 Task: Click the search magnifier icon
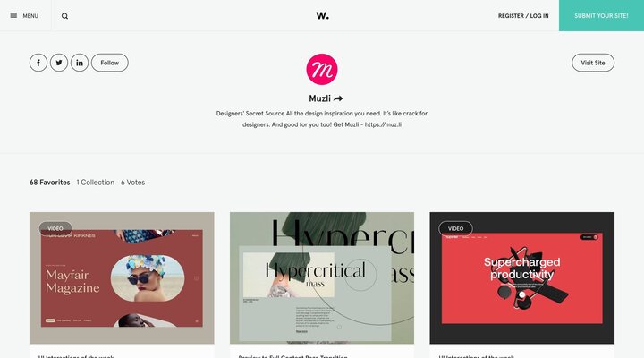pos(65,16)
